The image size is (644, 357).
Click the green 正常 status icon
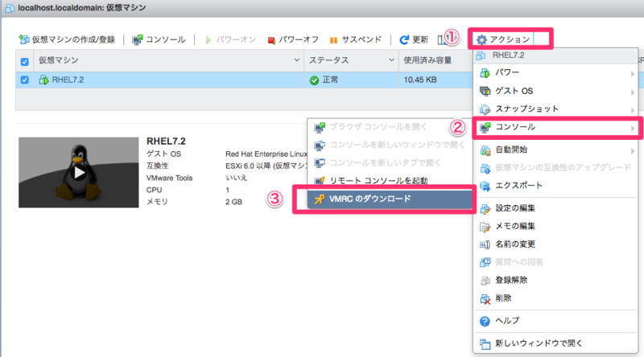click(314, 80)
